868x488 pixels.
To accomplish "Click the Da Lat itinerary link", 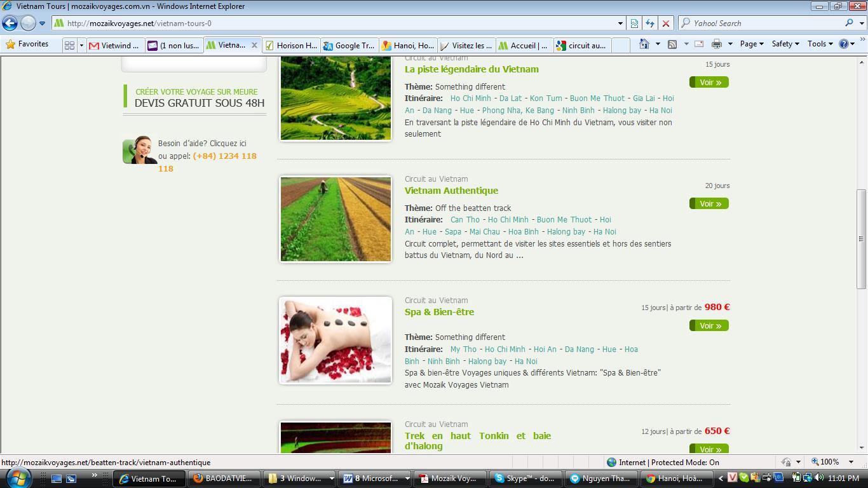I will click(510, 98).
